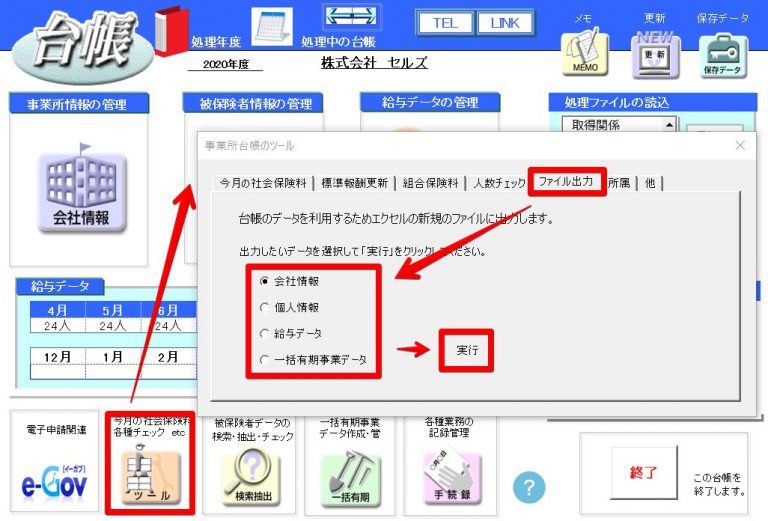Screen dimensions: 768x521
Task: Click the LINK button
Action: [x=505, y=23]
